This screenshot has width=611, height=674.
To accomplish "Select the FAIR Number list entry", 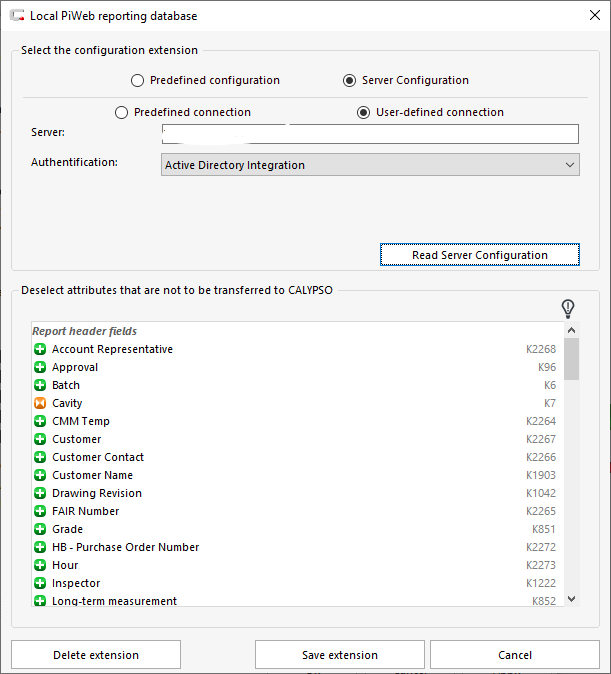I will pos(86,511).
